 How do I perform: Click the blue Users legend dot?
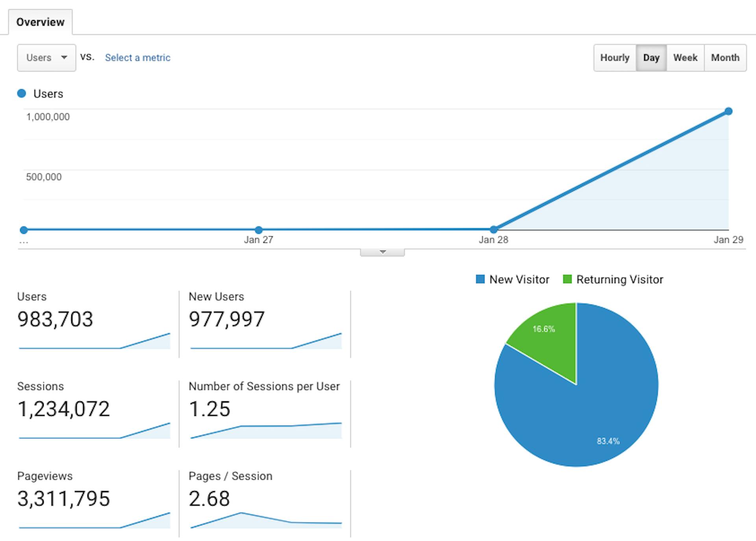(22, 93)
